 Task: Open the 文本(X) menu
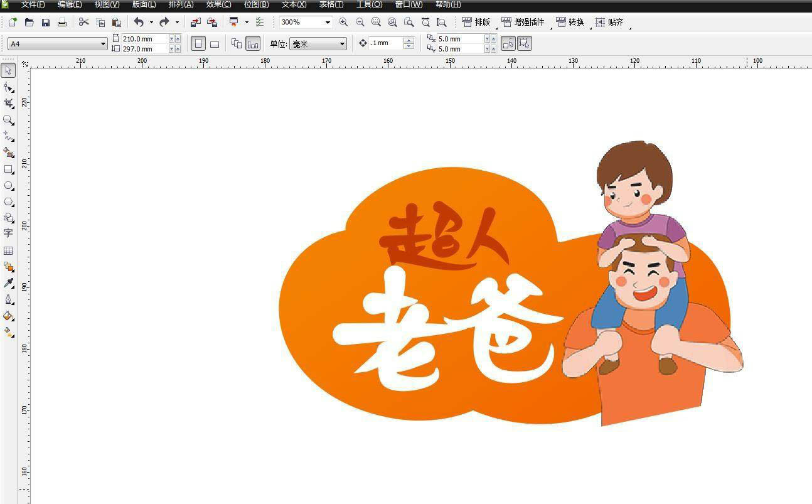294,4
